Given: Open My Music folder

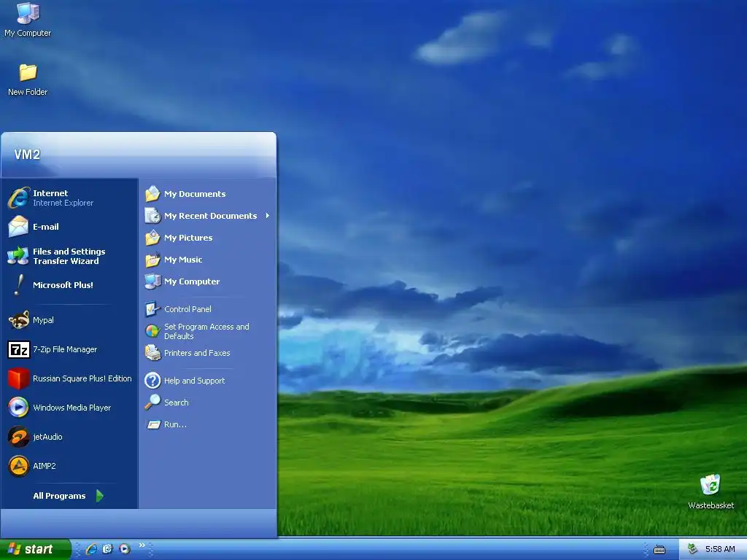Looking at the screenshot, I should (208, 260).
